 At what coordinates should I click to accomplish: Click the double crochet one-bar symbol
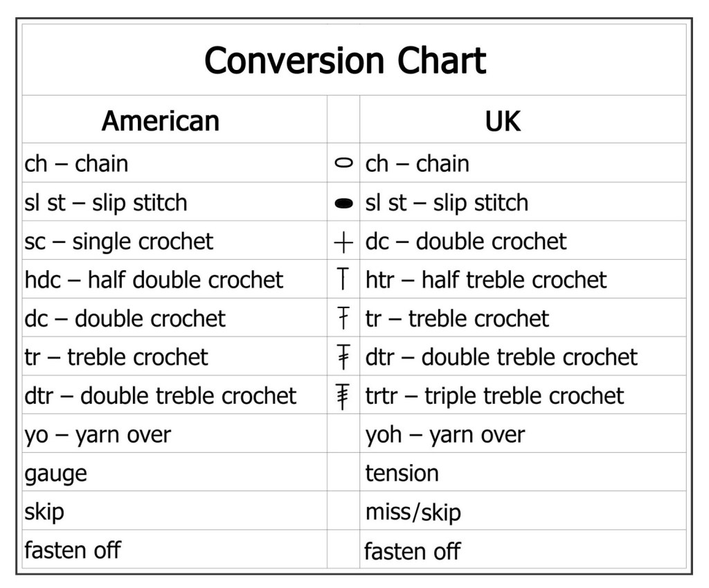point(343,319)
